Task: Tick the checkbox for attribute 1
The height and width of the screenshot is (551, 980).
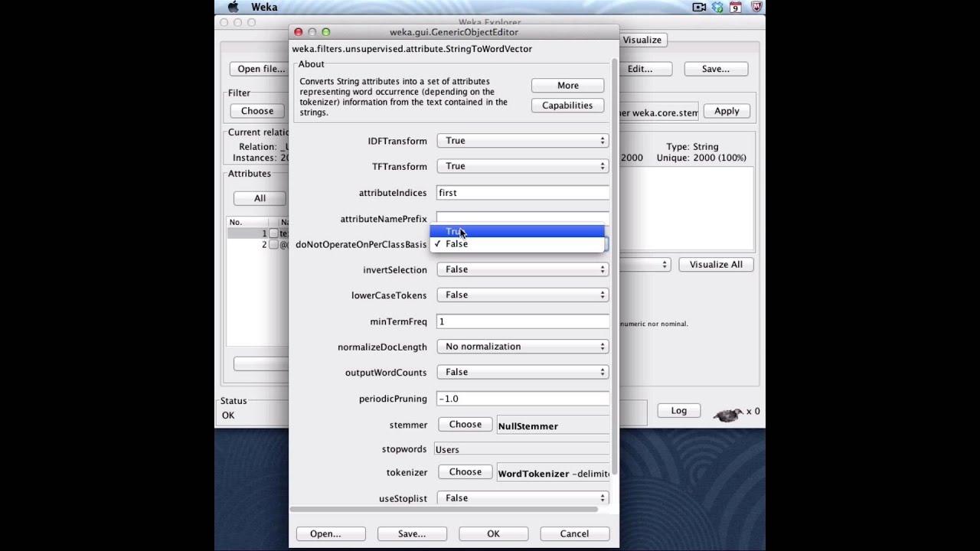Action: coord(273,233)
